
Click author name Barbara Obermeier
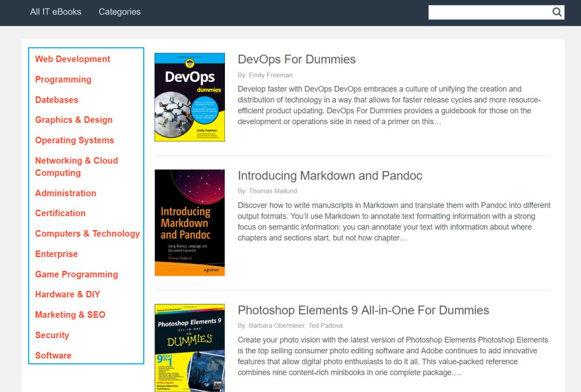coord(277,326)
